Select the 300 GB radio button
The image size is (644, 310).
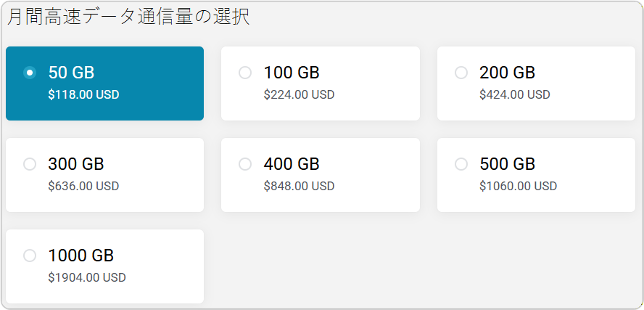30,164
